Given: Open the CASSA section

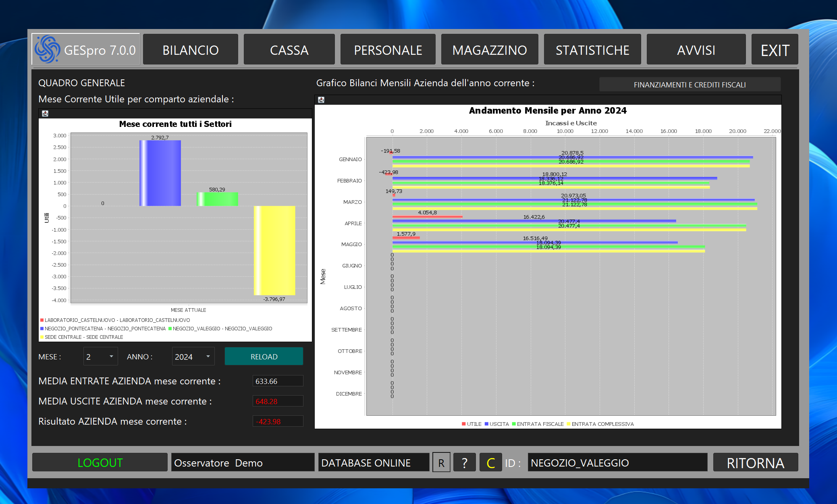Looking at the screenshot, I should pyautogui.click(x=289, y=49).
